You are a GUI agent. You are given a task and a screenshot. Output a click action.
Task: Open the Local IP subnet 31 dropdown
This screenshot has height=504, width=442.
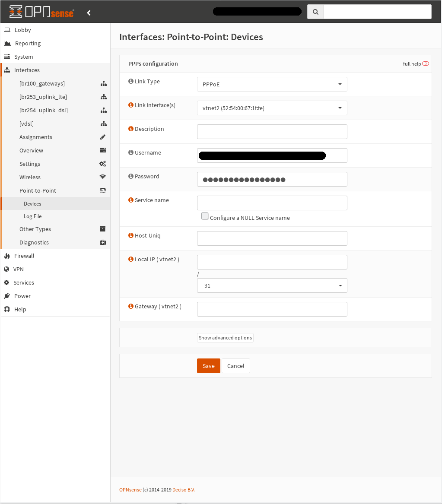click(272, 285)
